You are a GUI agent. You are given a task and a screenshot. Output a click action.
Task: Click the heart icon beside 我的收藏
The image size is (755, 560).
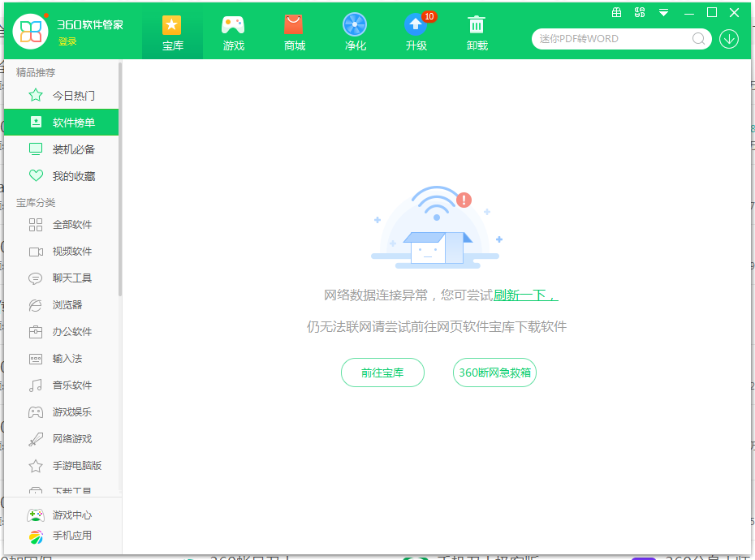pyautogui.click(x=36, y=175)
